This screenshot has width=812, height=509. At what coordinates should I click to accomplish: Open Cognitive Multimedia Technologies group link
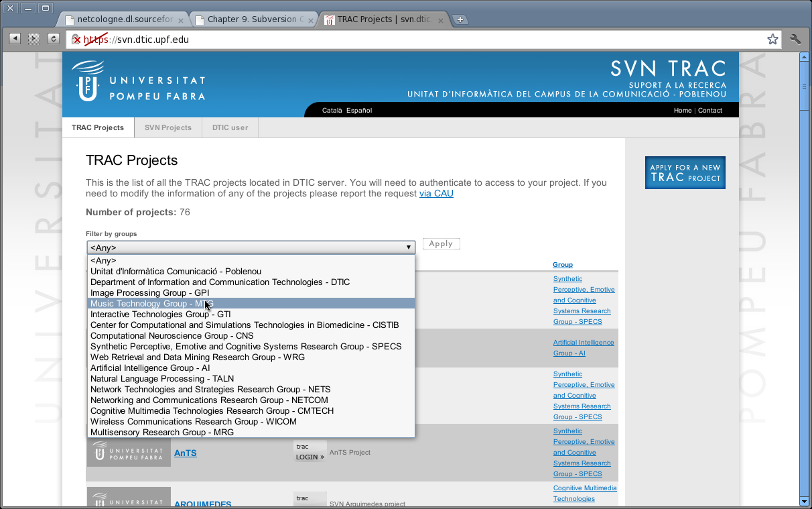tap(585, 494)
